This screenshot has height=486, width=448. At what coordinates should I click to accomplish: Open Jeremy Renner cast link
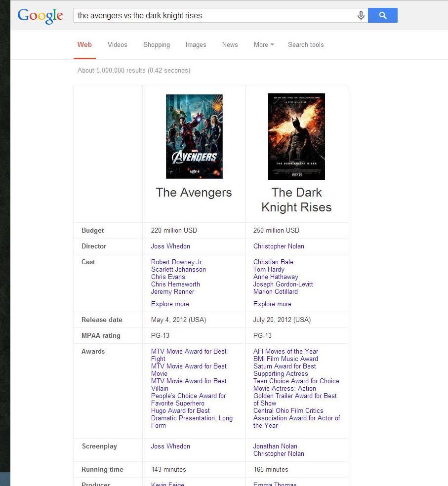(172, 292)
